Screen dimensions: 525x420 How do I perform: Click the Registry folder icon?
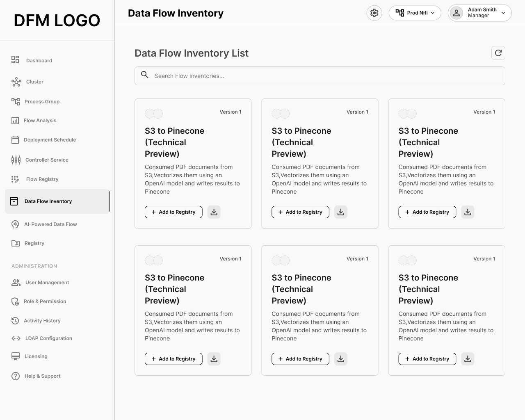16,243
